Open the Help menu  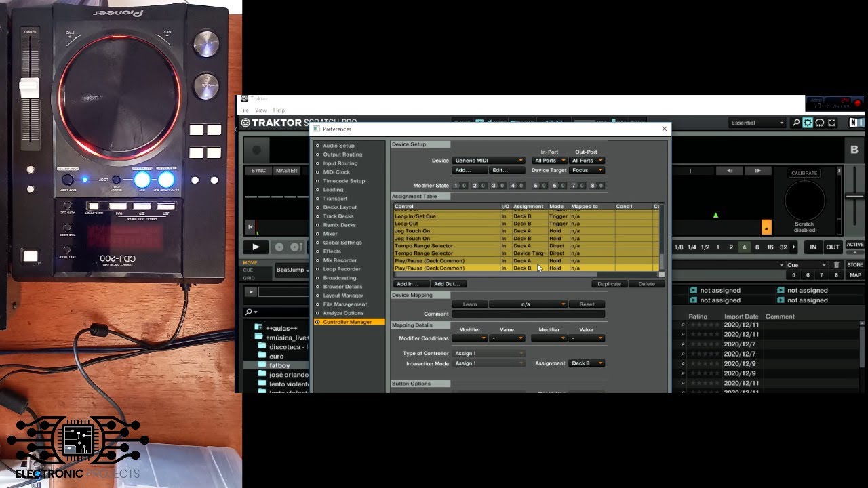point(279,110)
